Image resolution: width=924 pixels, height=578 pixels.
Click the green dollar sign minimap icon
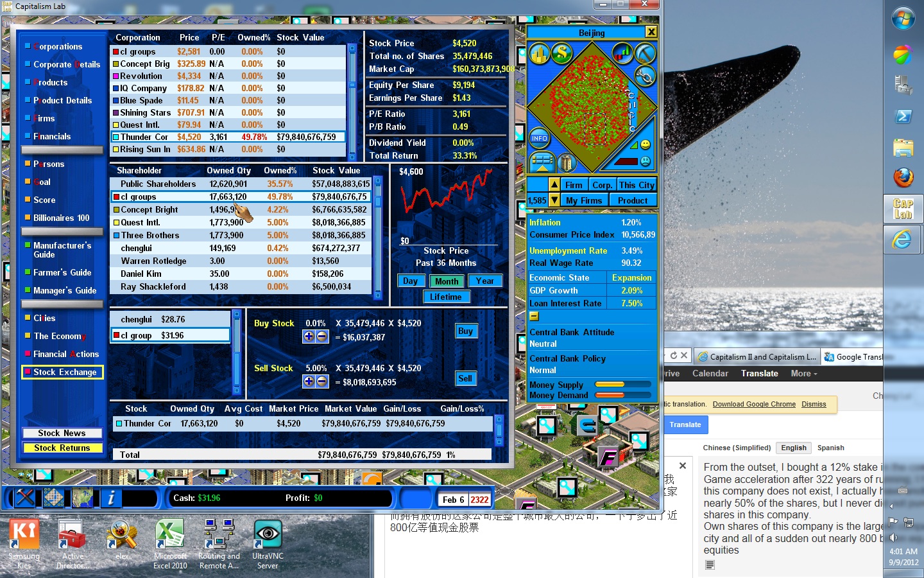coord(562,53)
